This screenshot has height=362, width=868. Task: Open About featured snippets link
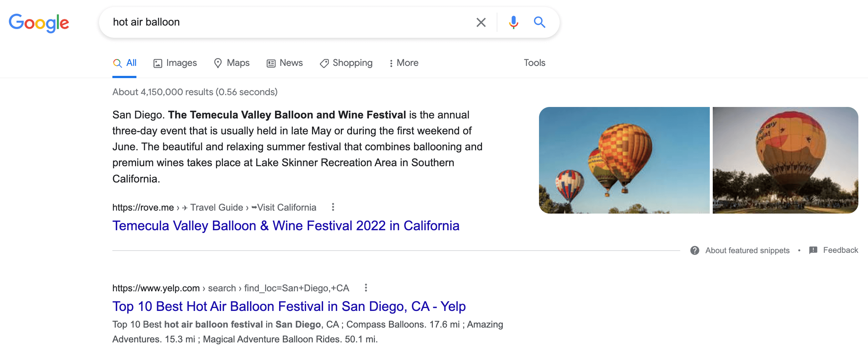(x=747, y=251)
